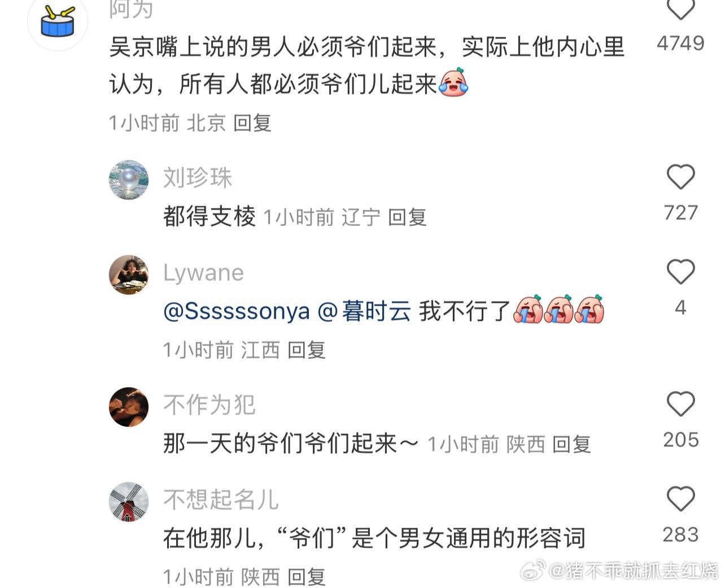Open username Lywane
The width and height of the screenshot is (725, 588).
(x=203, y=273)
